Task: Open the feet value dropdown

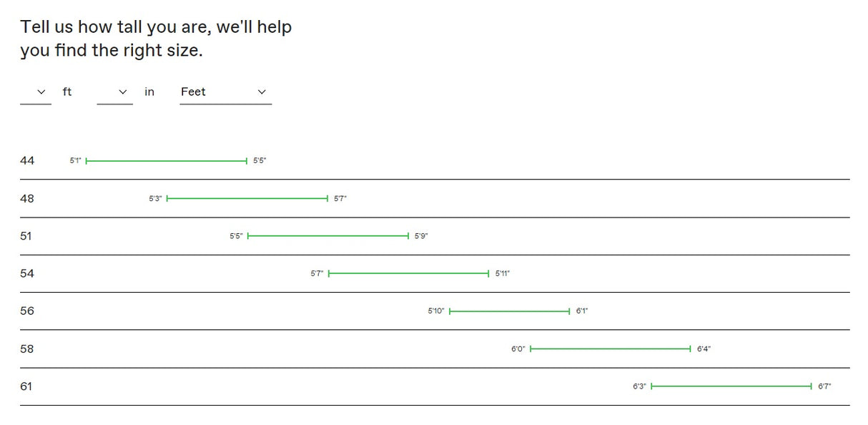Action: click(36, 92)
